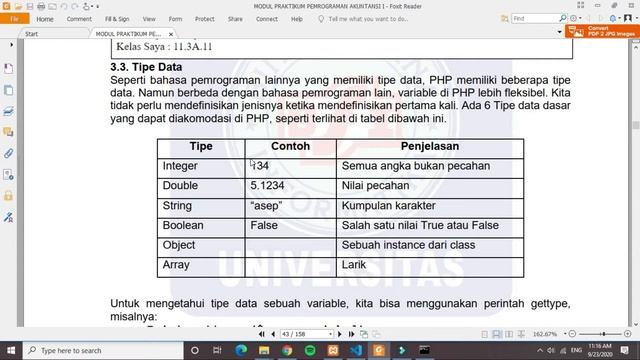Click the Redo arrow in quick toolbar

tap(75, 6)
